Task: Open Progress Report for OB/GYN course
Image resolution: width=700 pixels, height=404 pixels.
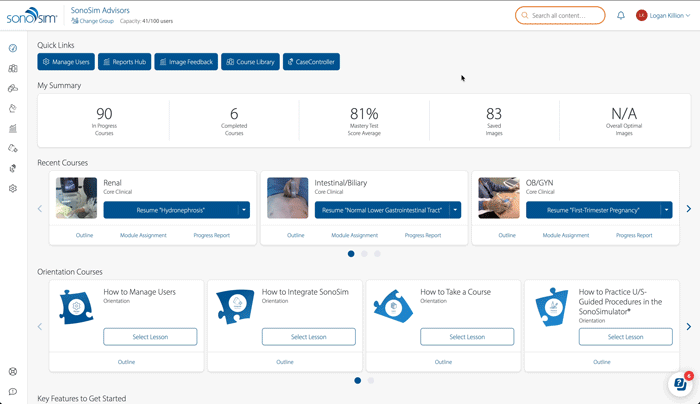Action: [634, 235]
